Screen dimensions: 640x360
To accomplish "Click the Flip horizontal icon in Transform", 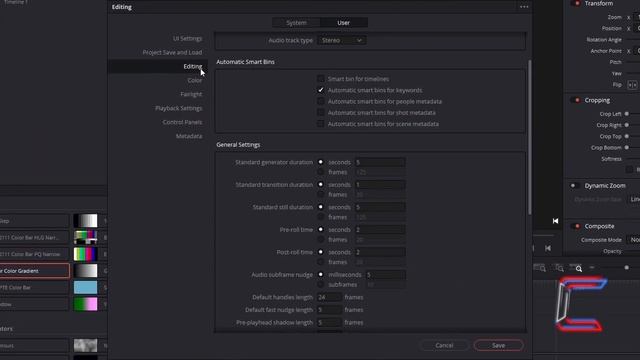I will click(x=632, y=84).
